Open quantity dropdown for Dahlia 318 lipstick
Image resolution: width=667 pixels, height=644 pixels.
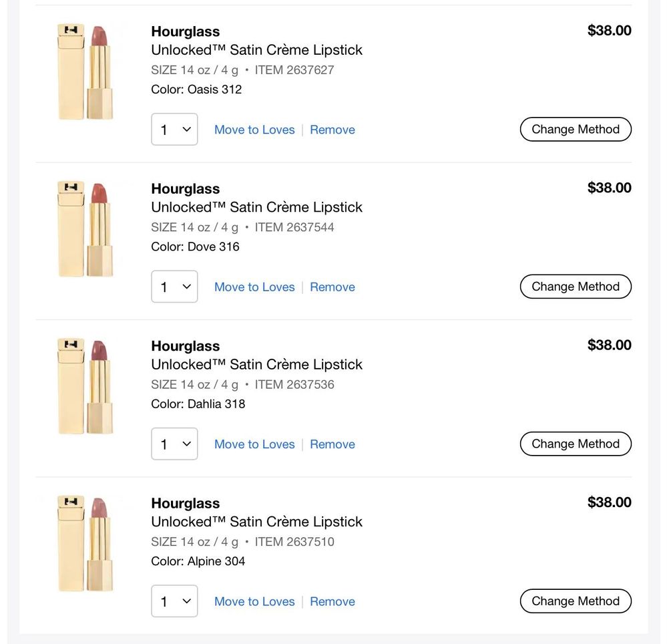(x=174, y=444)
